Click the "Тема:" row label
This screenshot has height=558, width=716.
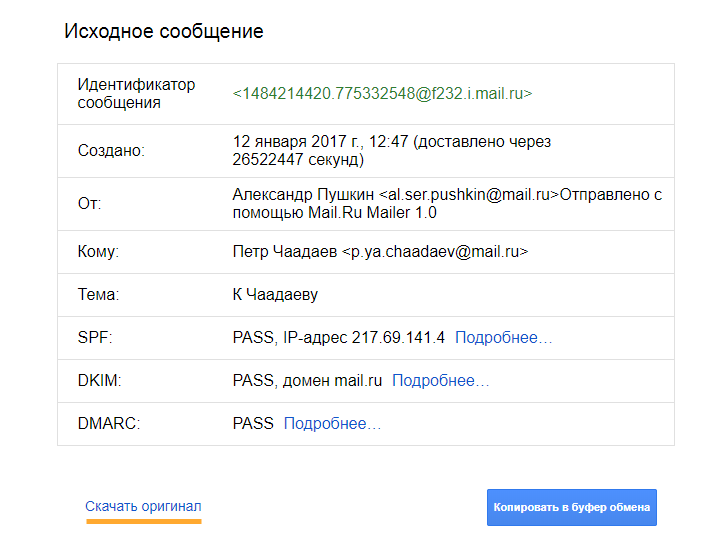[x=98, y=295]
